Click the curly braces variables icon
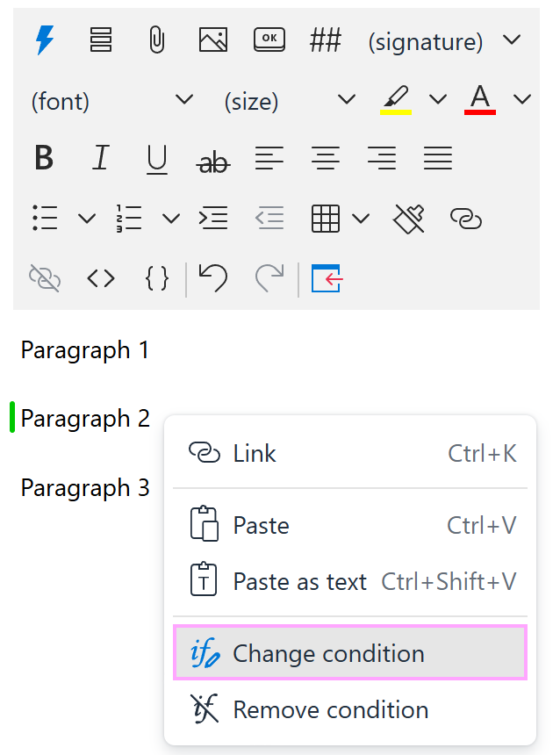Image resolution: width=560 pixels, height=755 pixels. [157, 278]
